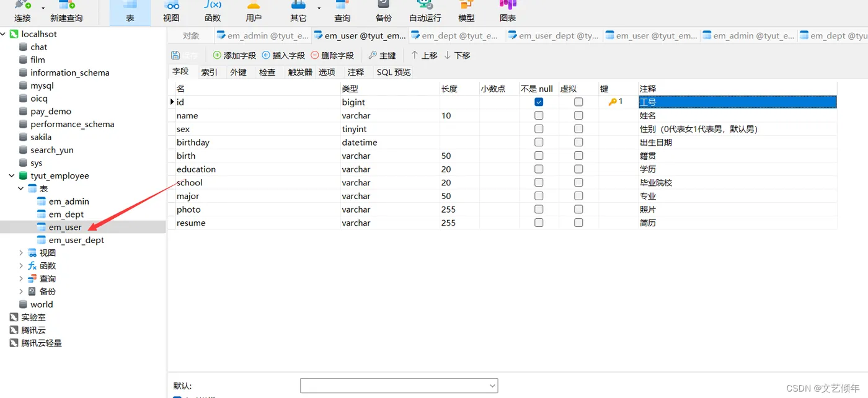Switch to the SQL 预览 tab
This screenshot has height=398, width=868.
[x=394, y=73]
